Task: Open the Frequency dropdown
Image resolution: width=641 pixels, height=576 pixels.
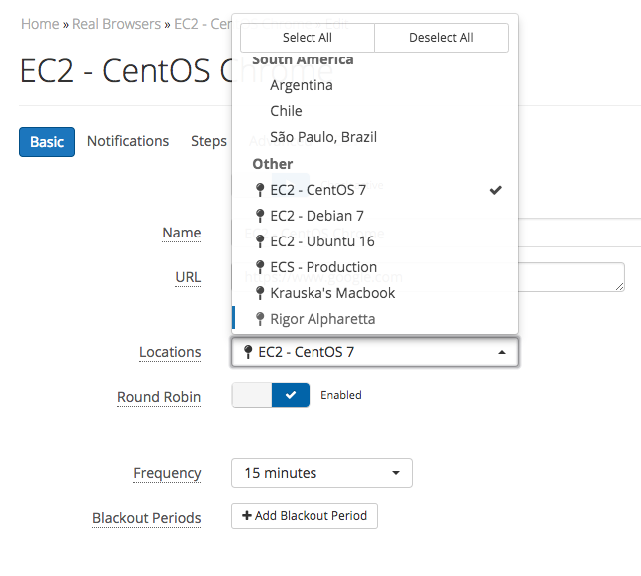Action: coord(322,473)
